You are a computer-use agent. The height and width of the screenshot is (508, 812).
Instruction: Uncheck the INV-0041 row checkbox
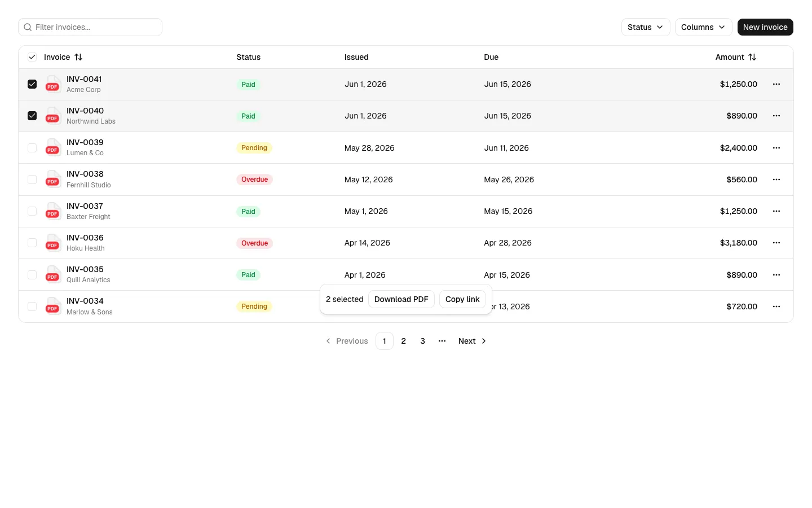[x=32, y=84]
